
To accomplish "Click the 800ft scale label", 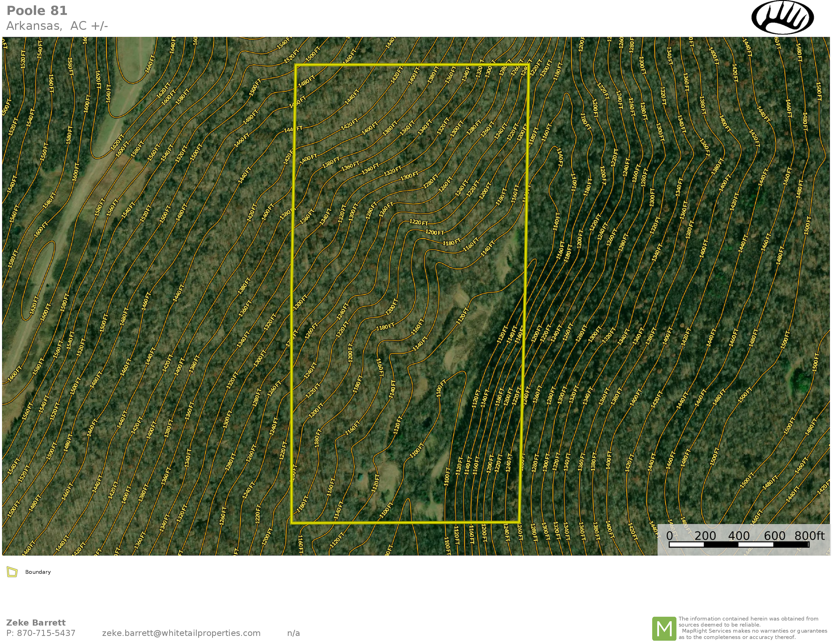I will [x=809, y=536].
